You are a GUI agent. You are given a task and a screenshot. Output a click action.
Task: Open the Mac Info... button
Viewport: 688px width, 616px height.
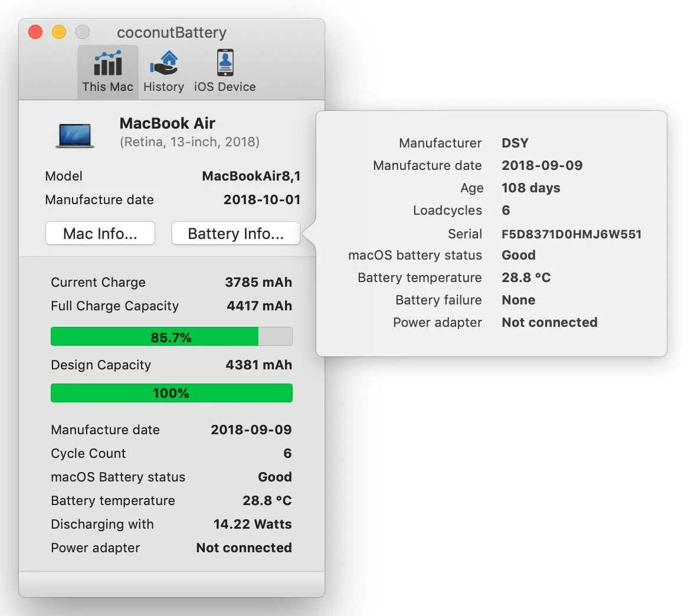pyautogui.click(x=100, y=234)
